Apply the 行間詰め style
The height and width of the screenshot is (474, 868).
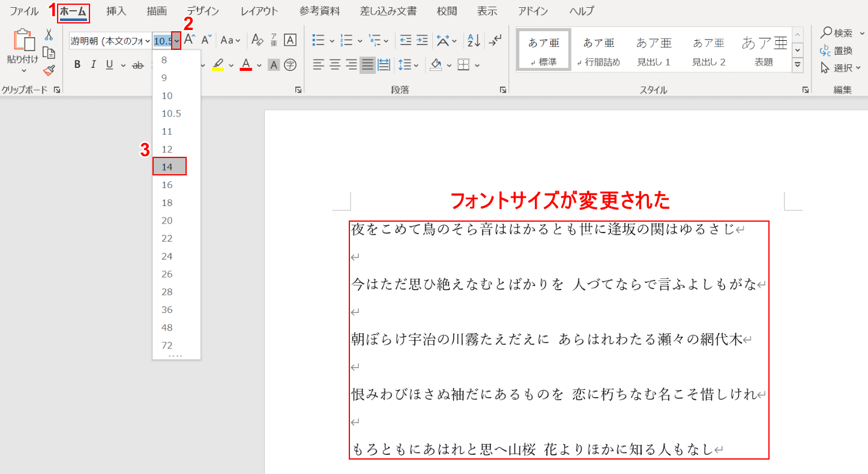tap(598, 50)
